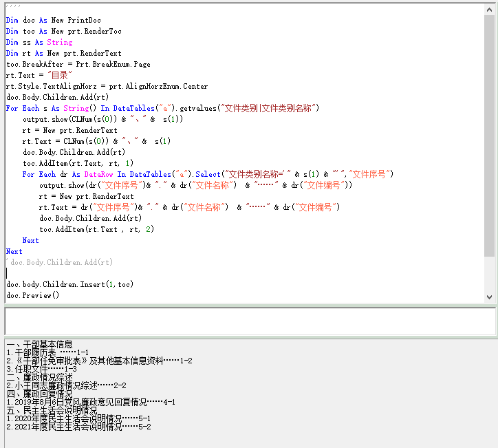Click the first output.show(CLNum(s(0)) line
498x448 pixels.
tap(103, 119)
